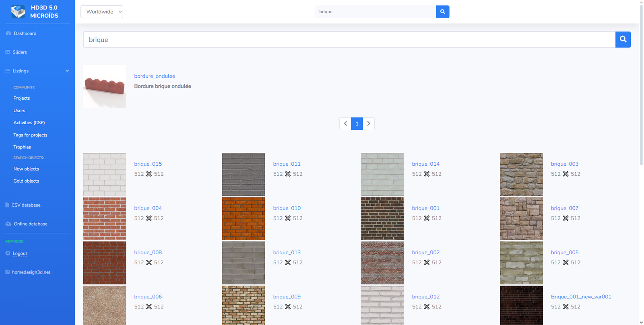The height and width of the screenshot is (325, 644).
Task: Go to previous results page arrow
Action: 345,123
